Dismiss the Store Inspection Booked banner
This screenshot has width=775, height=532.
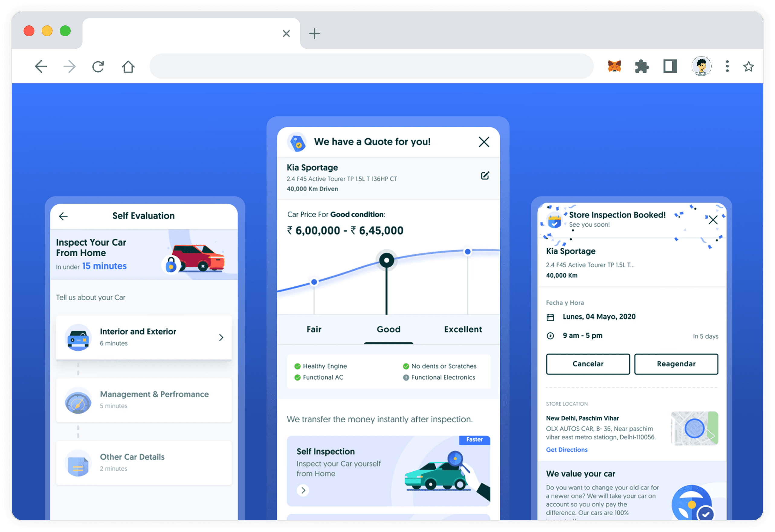(x=713, y=220)
